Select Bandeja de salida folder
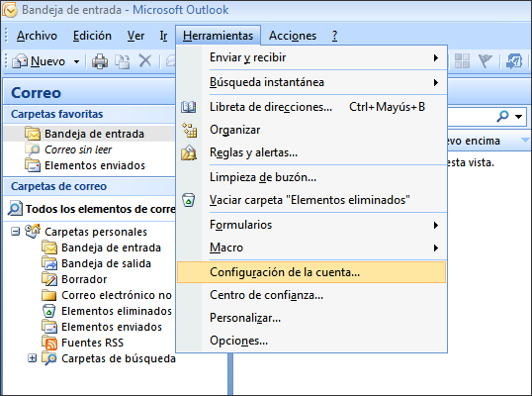The width and height of the screenshot is (532, 396). pos(106,263)
